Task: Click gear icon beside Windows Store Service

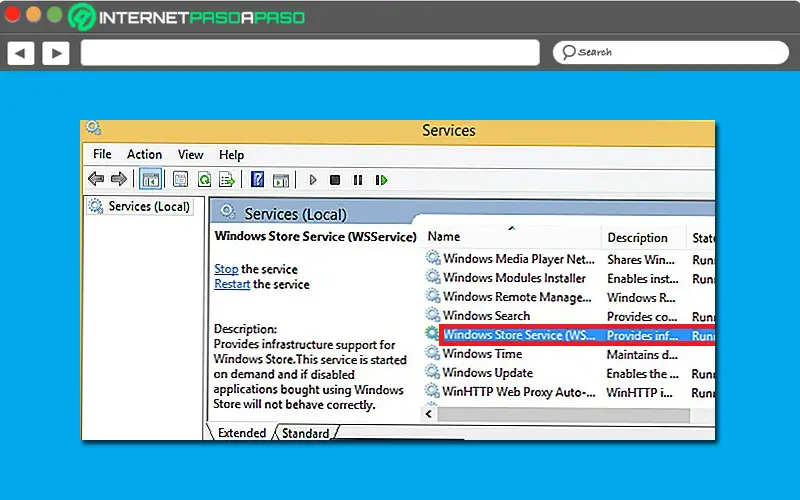Action: [432, 334]
